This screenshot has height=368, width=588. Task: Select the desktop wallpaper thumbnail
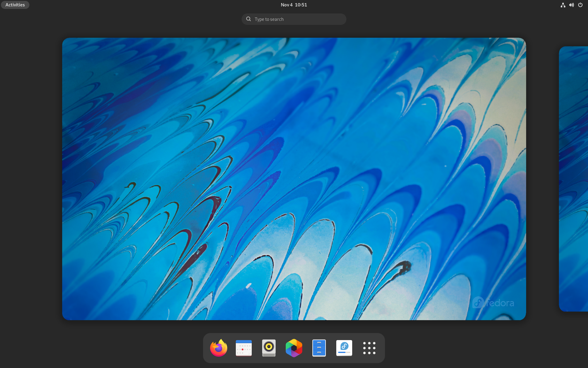(294, 179)
